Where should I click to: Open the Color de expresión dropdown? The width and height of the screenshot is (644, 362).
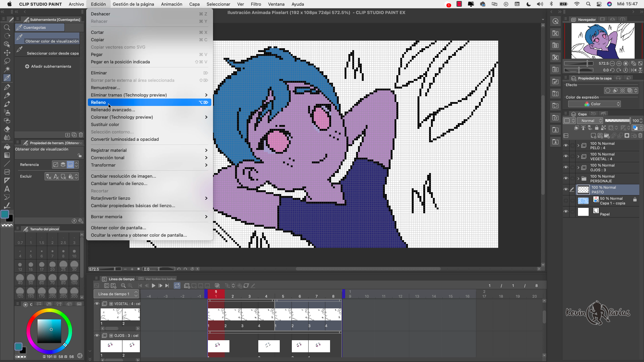[594, 104]
